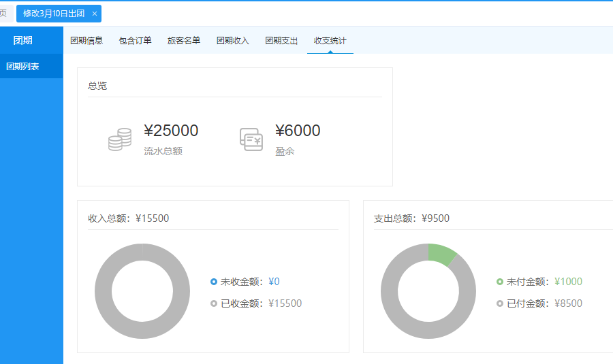This screenshot has width=613, height=364.
Task: Go to the 旅客名单 tab
Action: click(x=184, y=41)
